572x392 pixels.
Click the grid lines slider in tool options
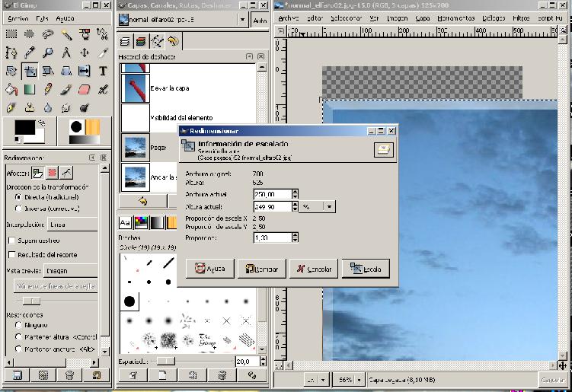tap(32, 301)
